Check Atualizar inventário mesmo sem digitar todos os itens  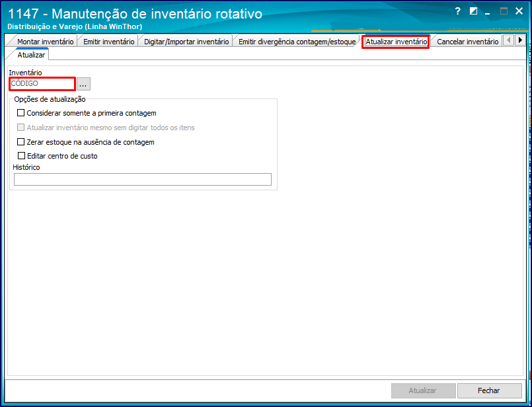tap(21, 128)
